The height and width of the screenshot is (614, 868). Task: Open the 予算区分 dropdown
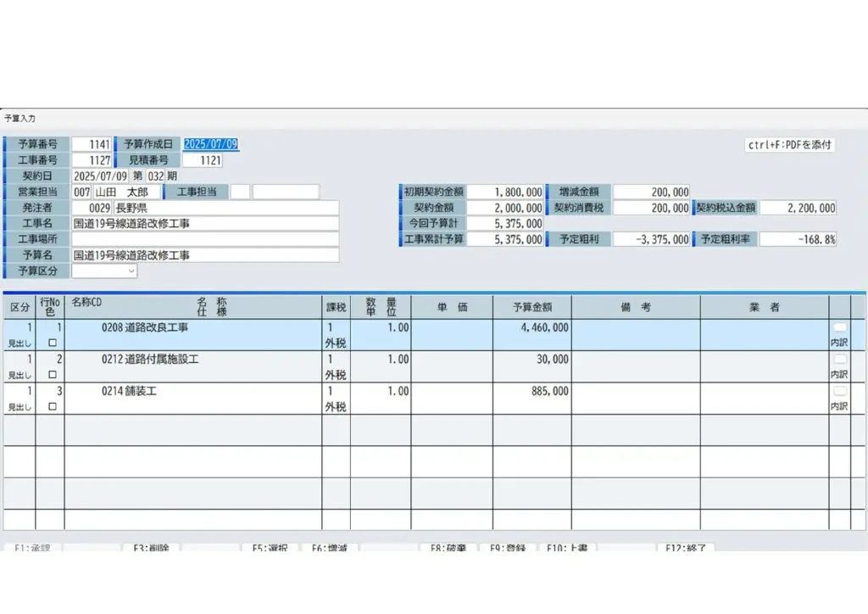pyautogui.click(x=104, y=271)
